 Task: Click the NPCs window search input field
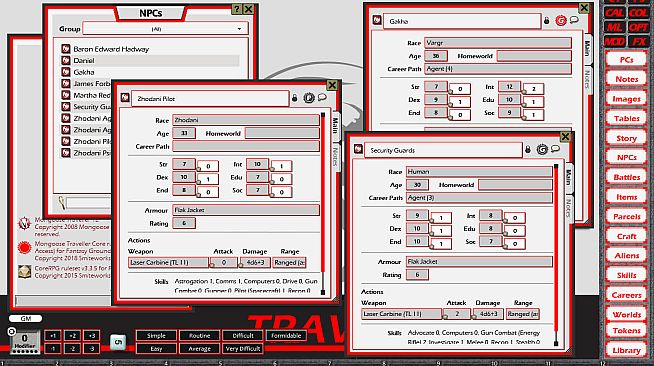pos(88,203)
